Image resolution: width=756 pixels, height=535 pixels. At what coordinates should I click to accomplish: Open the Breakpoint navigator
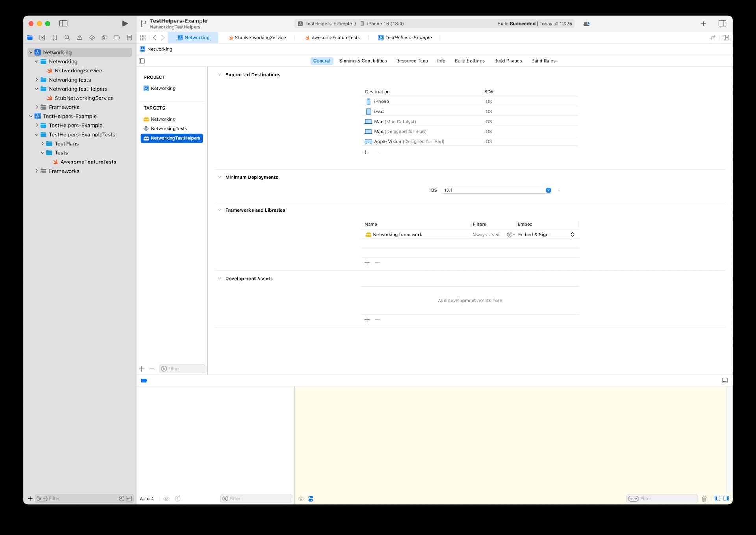117,37
